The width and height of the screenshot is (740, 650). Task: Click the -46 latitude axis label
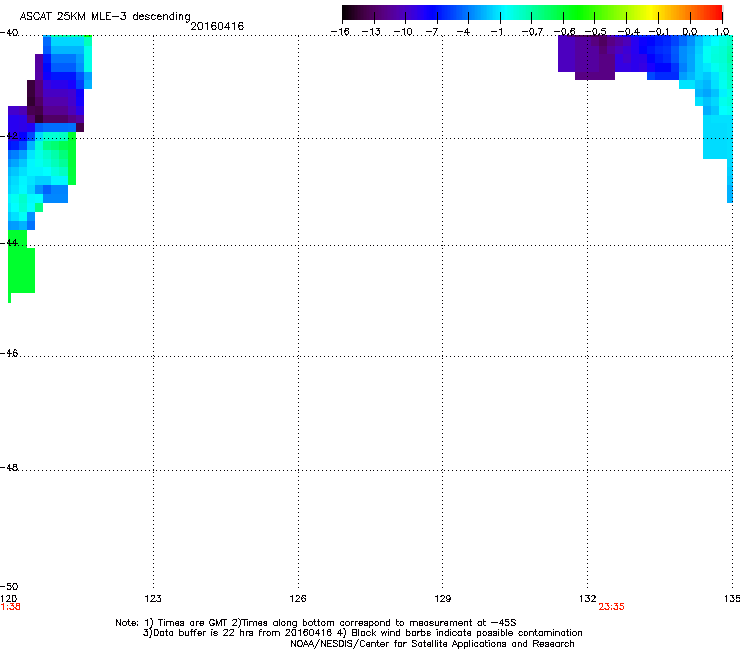9,353
